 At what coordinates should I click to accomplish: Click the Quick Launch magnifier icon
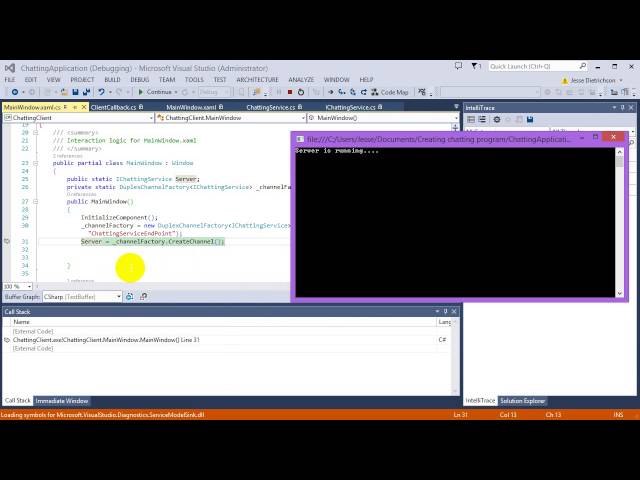[582, 66]
